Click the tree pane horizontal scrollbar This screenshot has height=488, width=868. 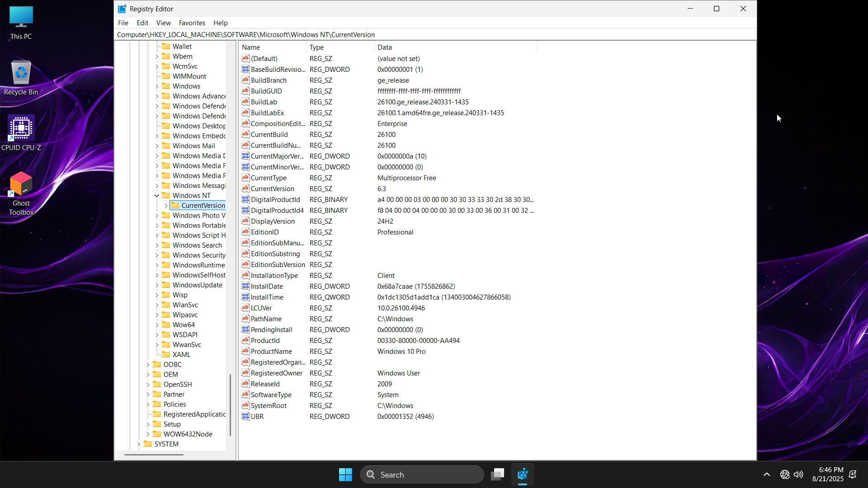coord(154,455)
